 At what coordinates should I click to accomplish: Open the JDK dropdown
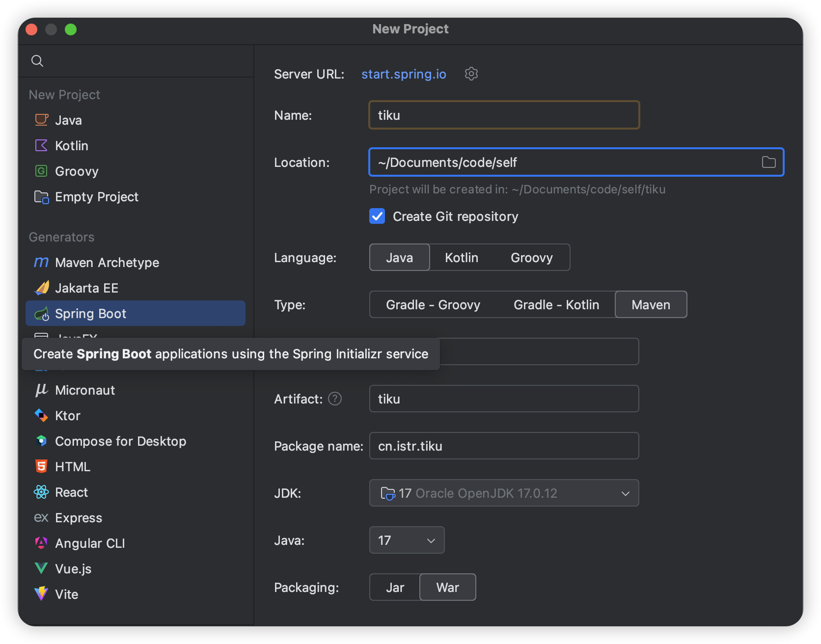pos(504,493)
